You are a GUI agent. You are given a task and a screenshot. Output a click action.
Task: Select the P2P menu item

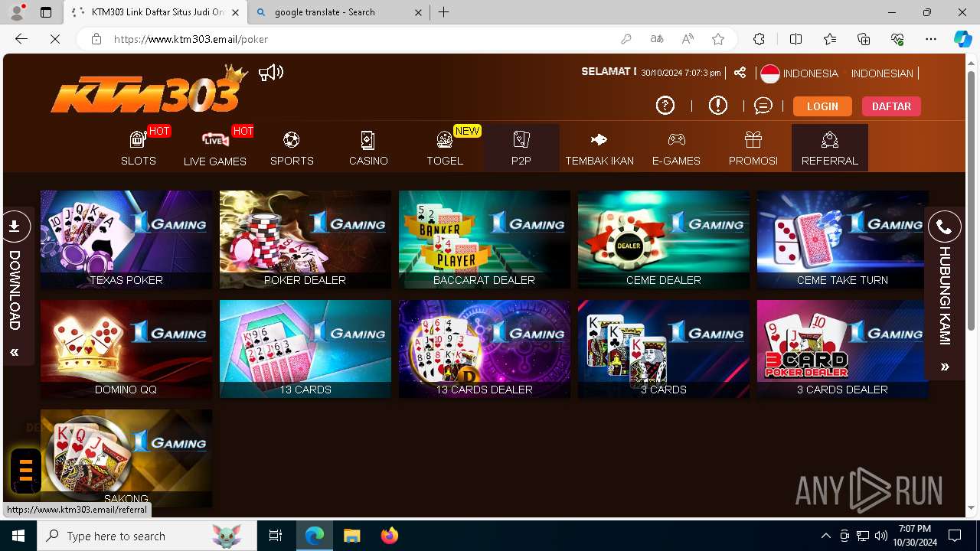click(x=521, y=148)
